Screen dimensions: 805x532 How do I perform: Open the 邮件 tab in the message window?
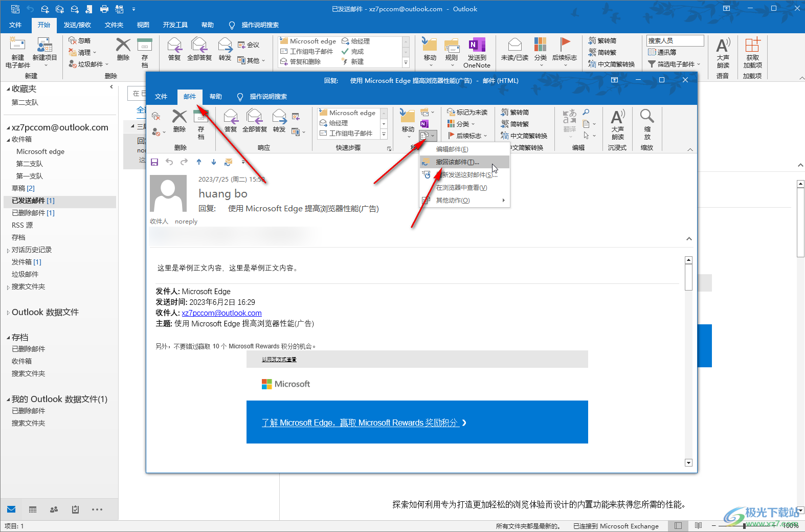tap(190, 97)
